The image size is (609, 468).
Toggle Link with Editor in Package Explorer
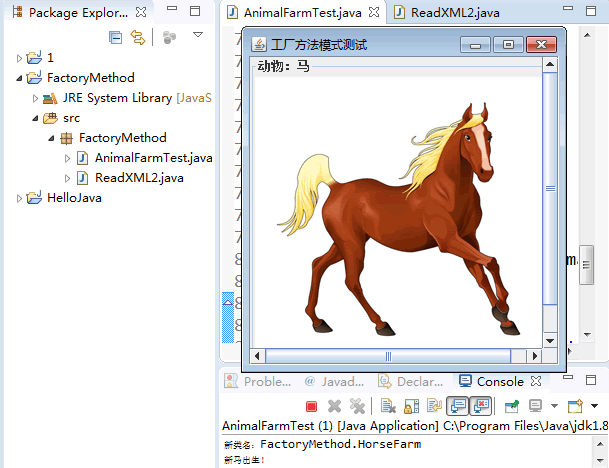[138, 37]
